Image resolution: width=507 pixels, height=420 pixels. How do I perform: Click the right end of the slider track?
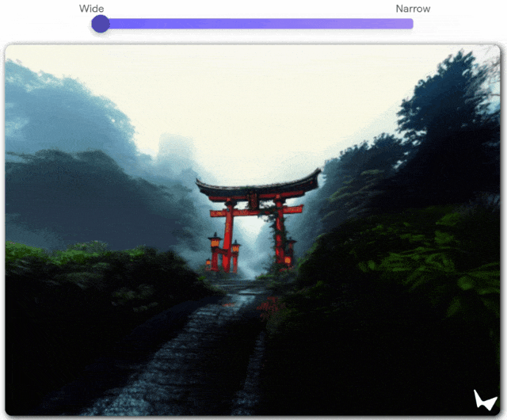[x=410, y=24]
